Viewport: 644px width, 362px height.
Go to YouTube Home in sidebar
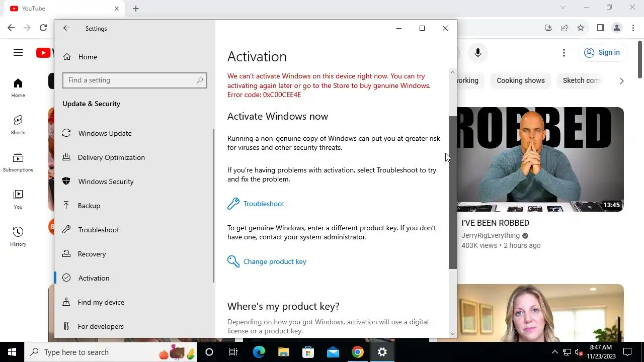tap(18, 88)
